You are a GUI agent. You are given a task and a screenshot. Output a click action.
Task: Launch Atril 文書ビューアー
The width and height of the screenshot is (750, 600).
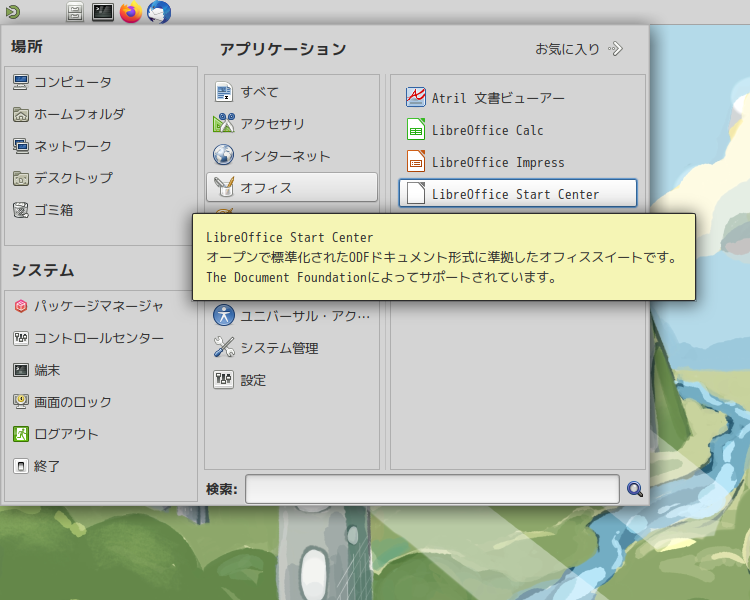518,98
